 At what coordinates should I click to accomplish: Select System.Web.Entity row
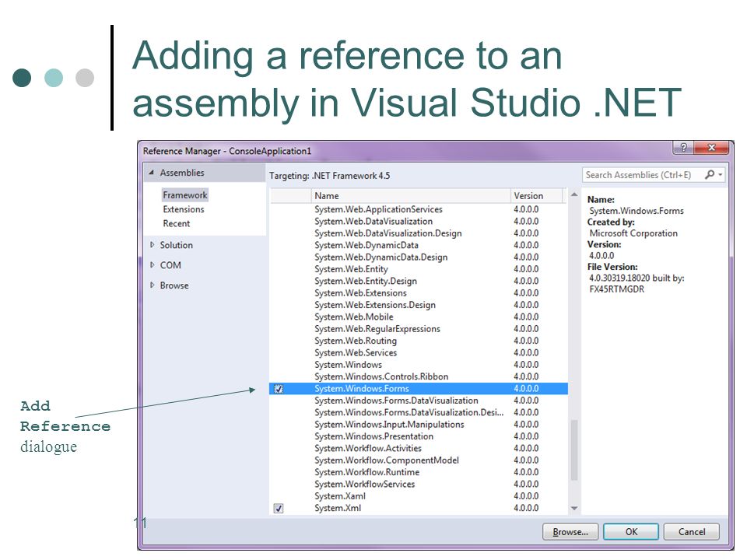[x=419, y=269]
